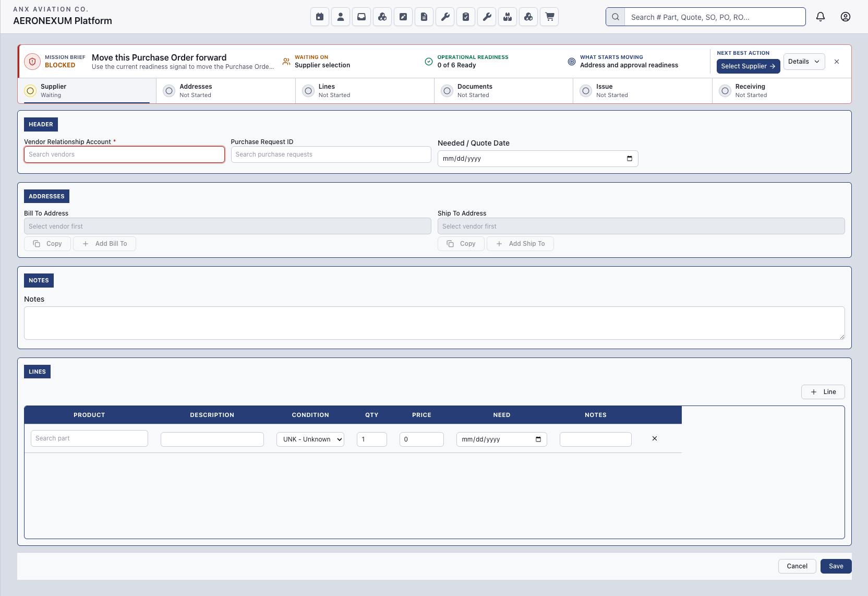The height and width of the screenshot is (596, 868).
Task: Cancel the purchase order form
Action: 797,566
